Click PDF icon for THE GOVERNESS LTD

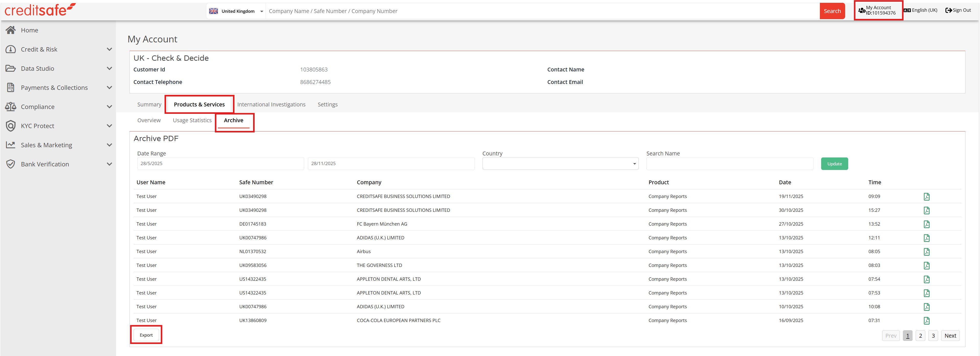[x=926, y=266]
